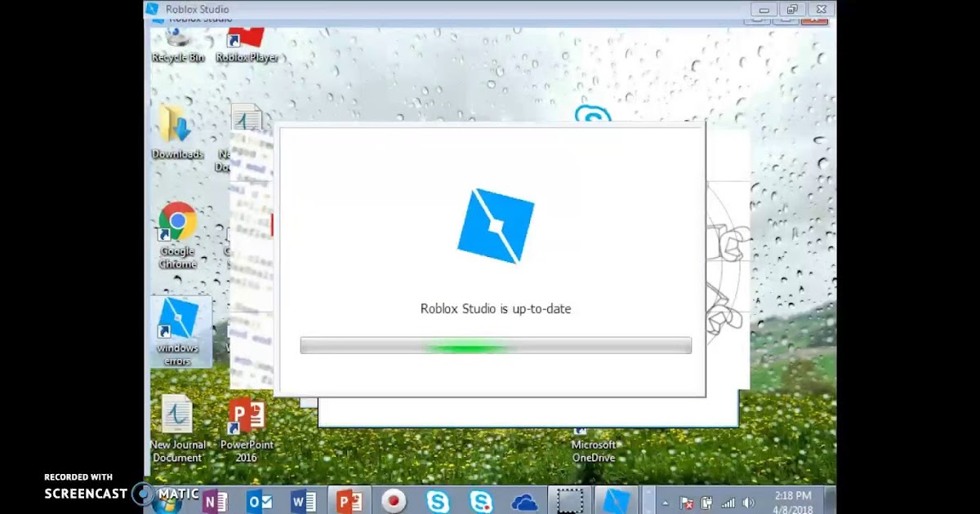Image resolution: width=980 pixels, height=514 pixels.
Task: Maximize the Roblox Studio window
Action: [x=791, y=9]
